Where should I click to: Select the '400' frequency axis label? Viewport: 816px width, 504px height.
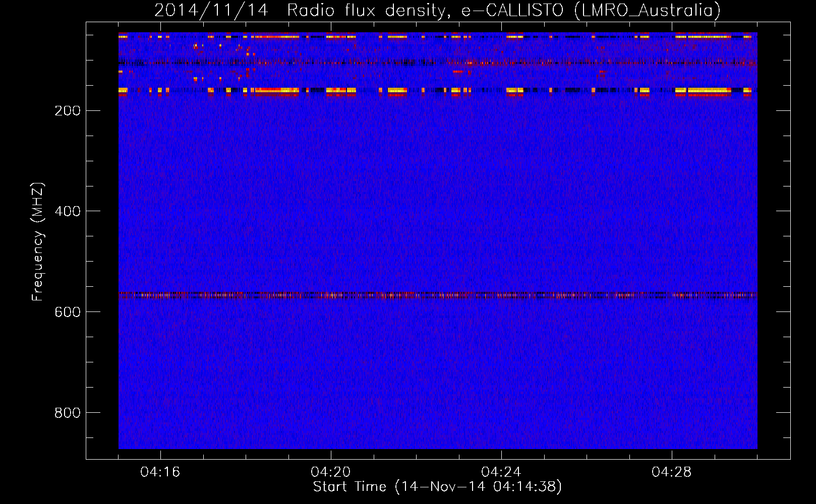pyautogui.click(x=68, y=212)
